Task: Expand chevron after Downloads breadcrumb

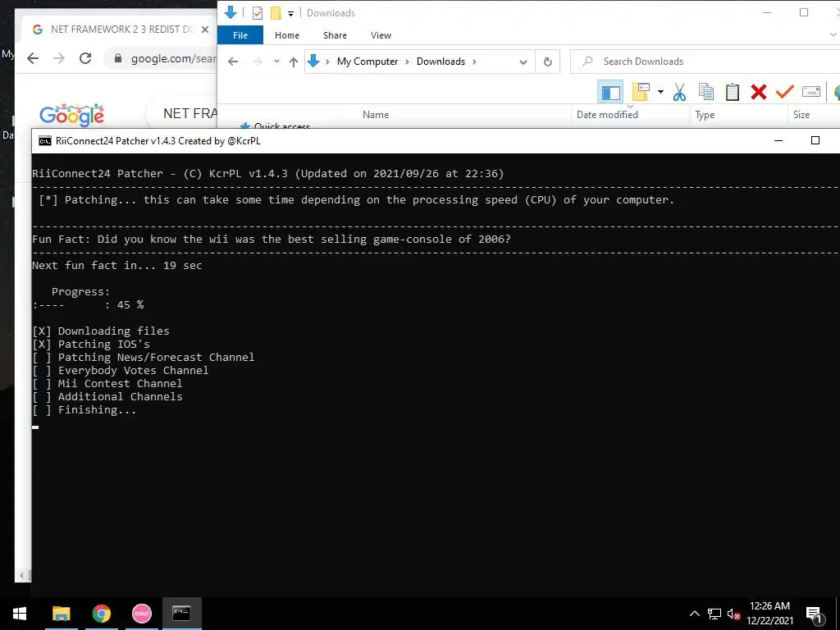Action: (474, 62)
